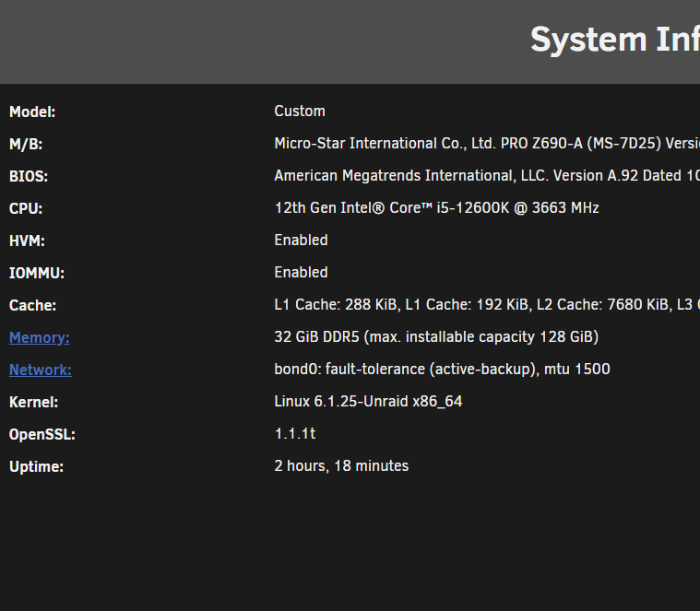Select the American Megatrends BIOS version text
The height and width of the screenshot is (611, 700).
pos(487,176)
